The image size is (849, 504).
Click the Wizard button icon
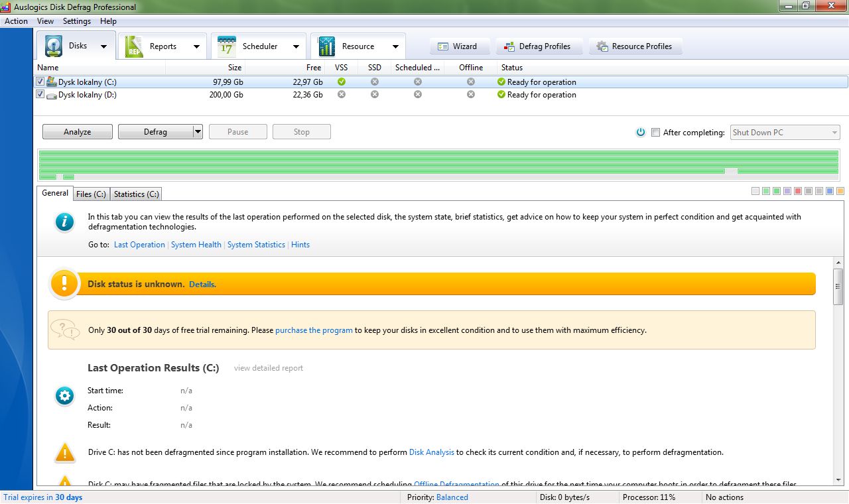point(443,46)
